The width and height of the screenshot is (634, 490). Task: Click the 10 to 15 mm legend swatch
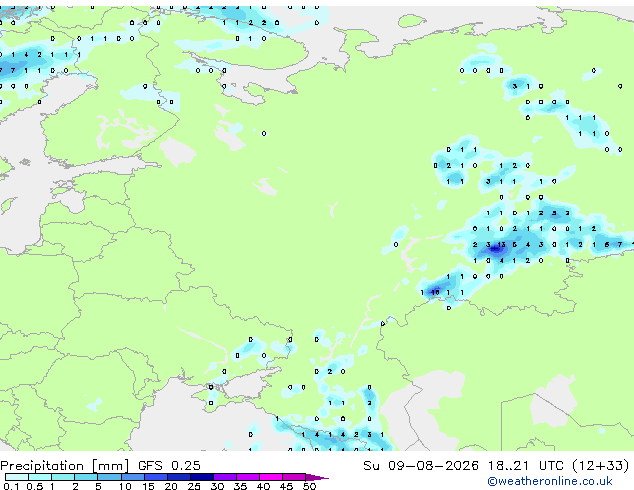click(132, 477)
